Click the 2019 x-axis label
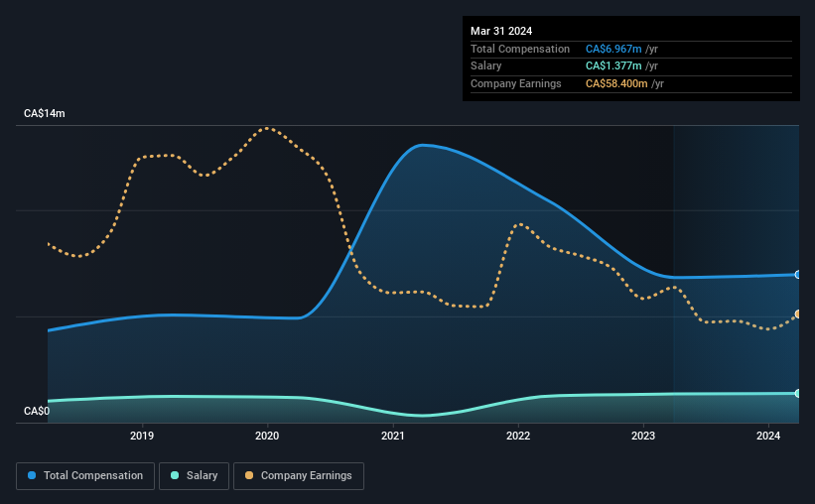815x504 pixels. tap(142, 436)
